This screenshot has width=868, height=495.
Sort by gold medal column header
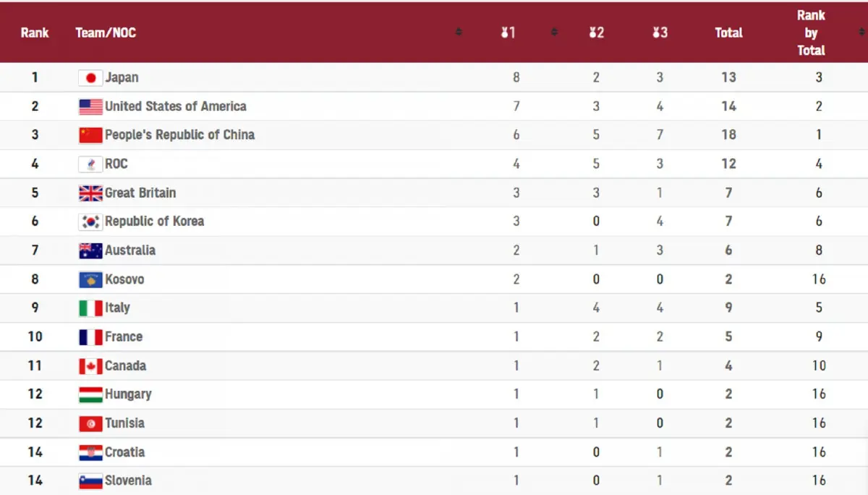509,33
